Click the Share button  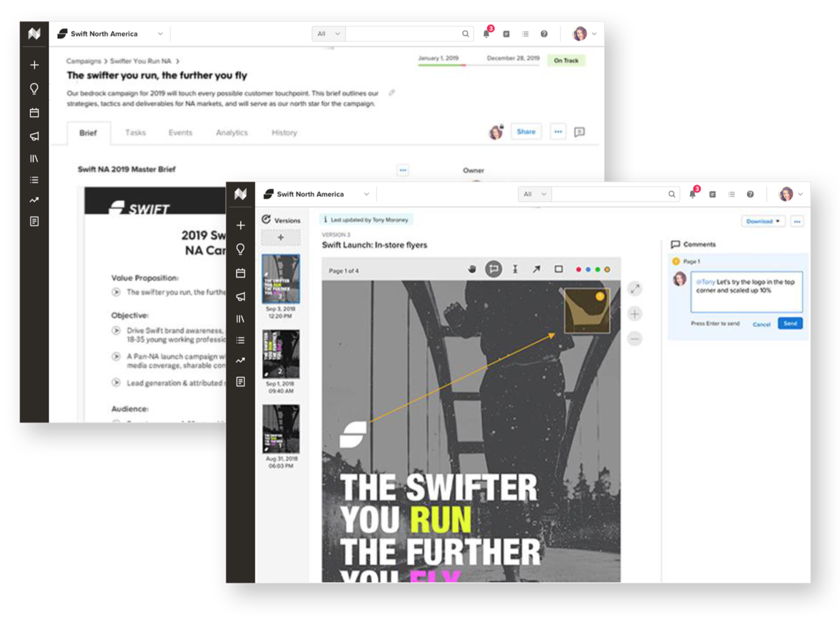pos(526,132)
